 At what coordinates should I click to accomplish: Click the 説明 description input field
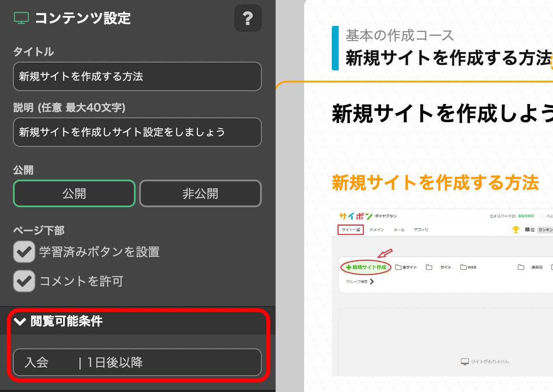(x=137, y=132)
